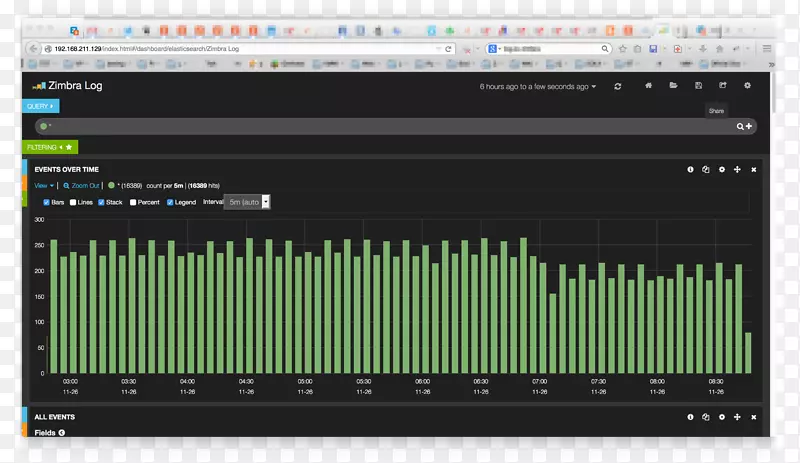Viewport: 800px width, 463px height.
Task: Click the search magnifier in query bar
Action: point(741,127)
